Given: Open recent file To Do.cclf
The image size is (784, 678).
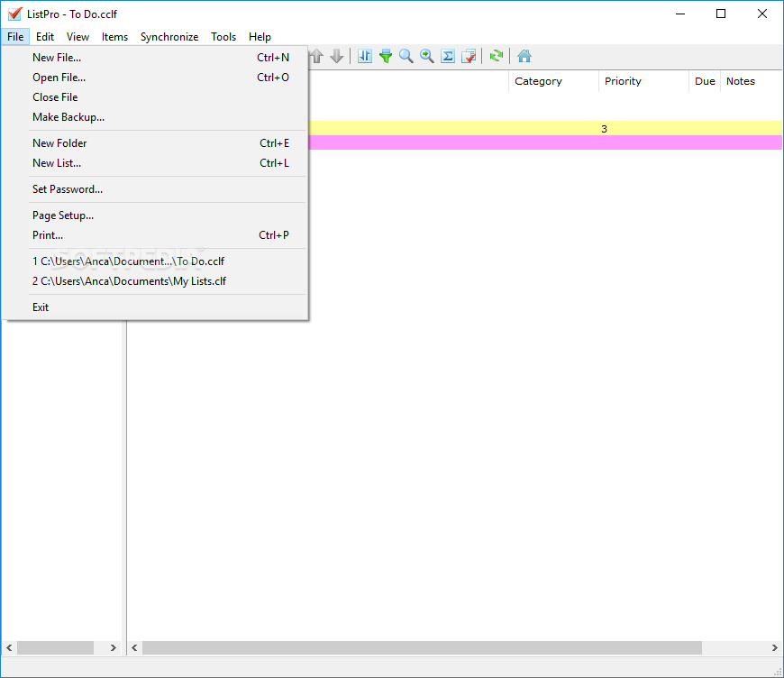Looking at the screenshot, I should click(x=155, y=261).
